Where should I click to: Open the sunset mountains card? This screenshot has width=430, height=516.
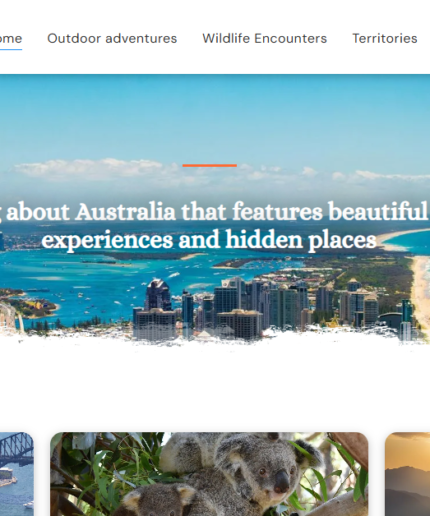[408, 474]
